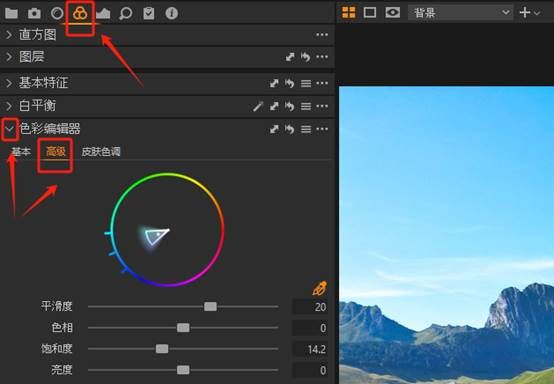This screenshot has width=554, height=384.
Task: Select the Color tool tab icon
Action: tap(80, 13)
